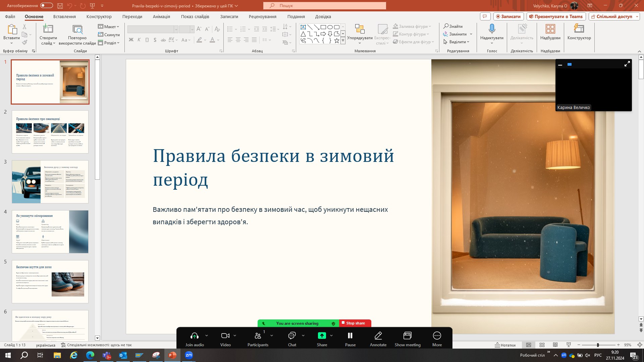The height and width of the screenshot is (362, 644).
Task: Toggle Normal view button in status bar
Action: pos(529,345)
